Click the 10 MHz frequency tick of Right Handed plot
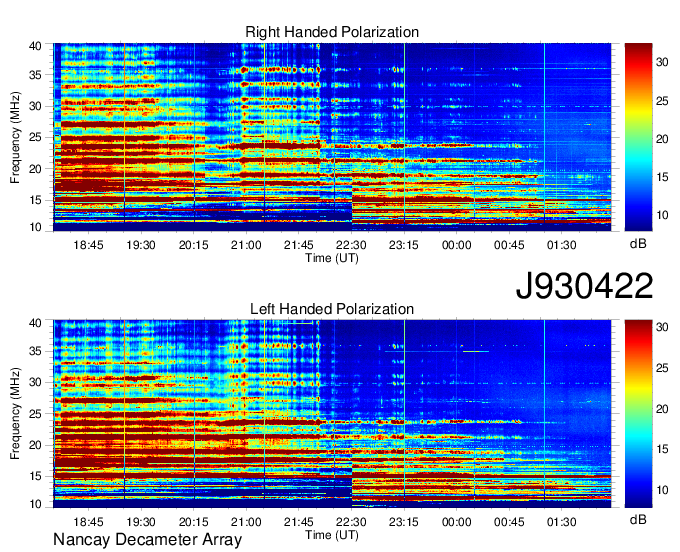Viewport: 680px width, 552px height. click(x=36, y=227)
